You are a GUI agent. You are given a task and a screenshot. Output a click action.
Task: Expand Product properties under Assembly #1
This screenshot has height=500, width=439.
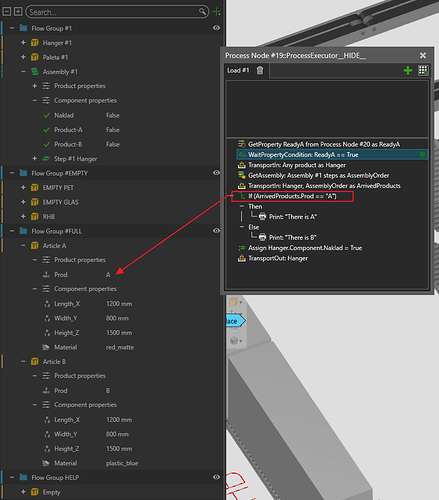pyautogui.click(x=34, y=86)
